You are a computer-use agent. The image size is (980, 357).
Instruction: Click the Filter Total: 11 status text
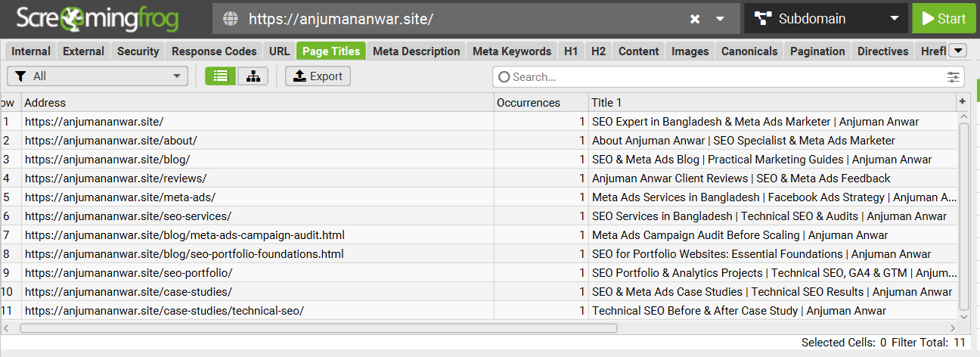click(929, 343)
